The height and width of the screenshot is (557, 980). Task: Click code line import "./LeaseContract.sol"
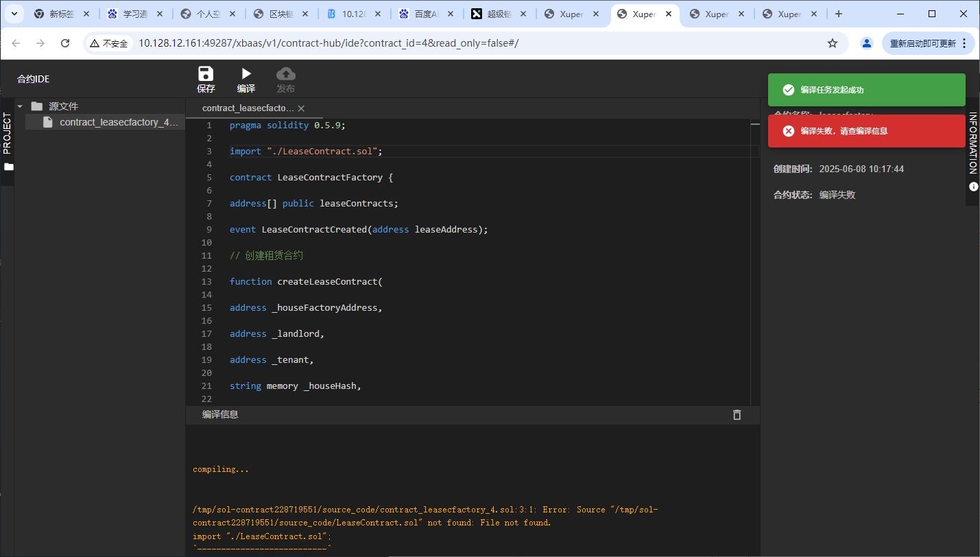point(306,152)
